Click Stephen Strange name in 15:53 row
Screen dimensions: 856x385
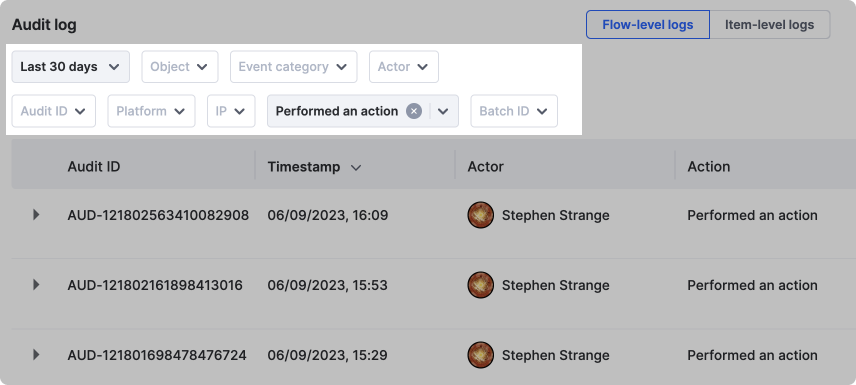coord(555,285)
